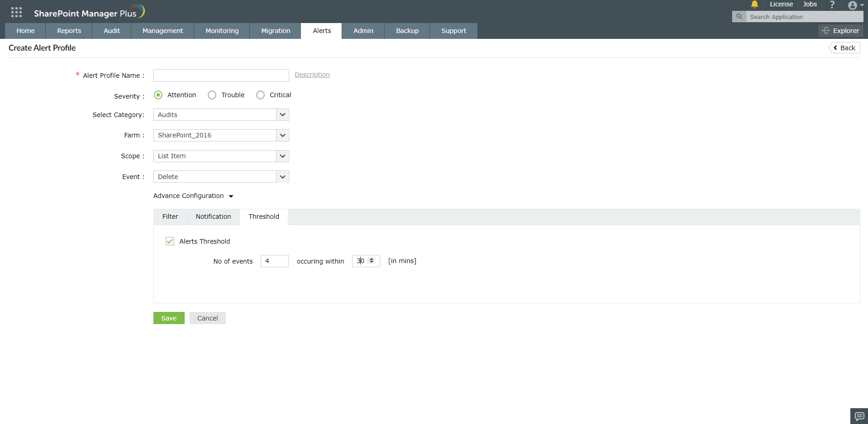Uncheck the Alerts Threshold checkbox
The image size is (868, 424).
(x=170, y=241)
